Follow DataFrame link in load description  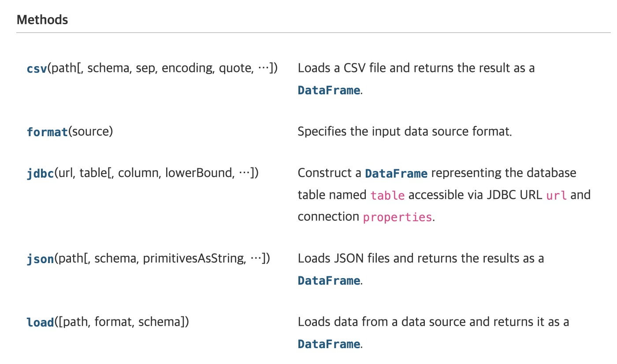329,344
